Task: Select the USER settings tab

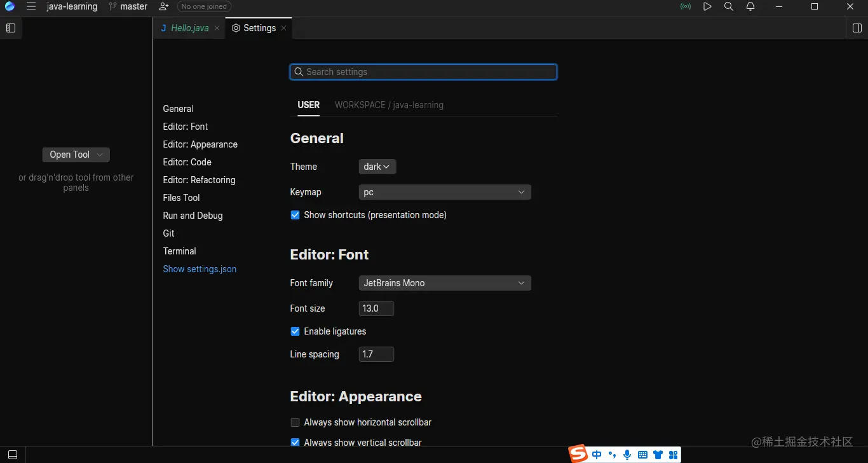Action: [x=309, y=105]
